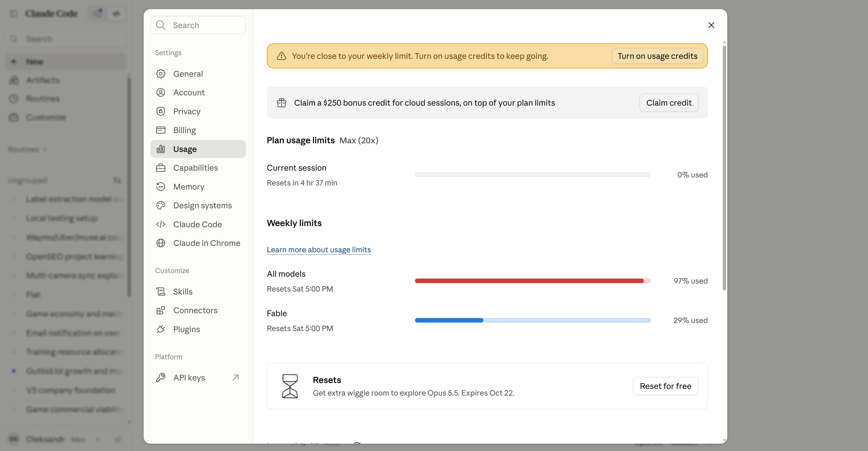Focus the background sidebar Search field
Viewport: 868px width, 451px height.
(66, 39)
